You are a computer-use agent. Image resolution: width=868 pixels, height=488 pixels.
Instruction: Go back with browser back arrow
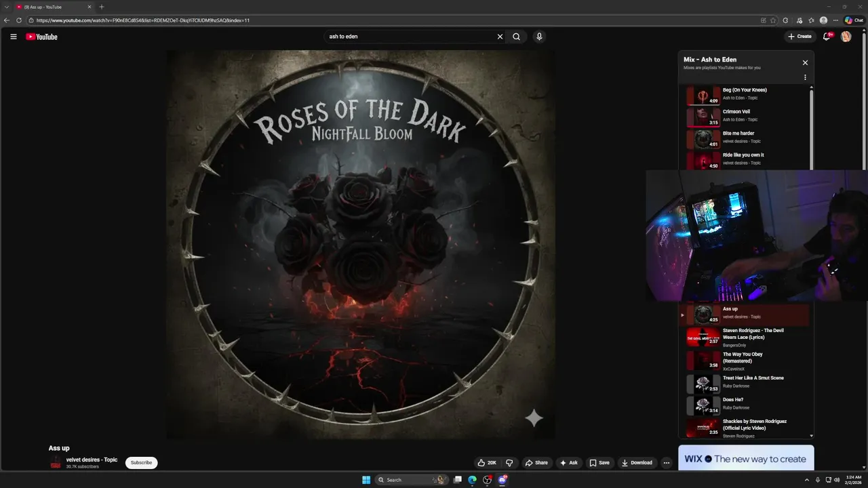coord(7,20)
